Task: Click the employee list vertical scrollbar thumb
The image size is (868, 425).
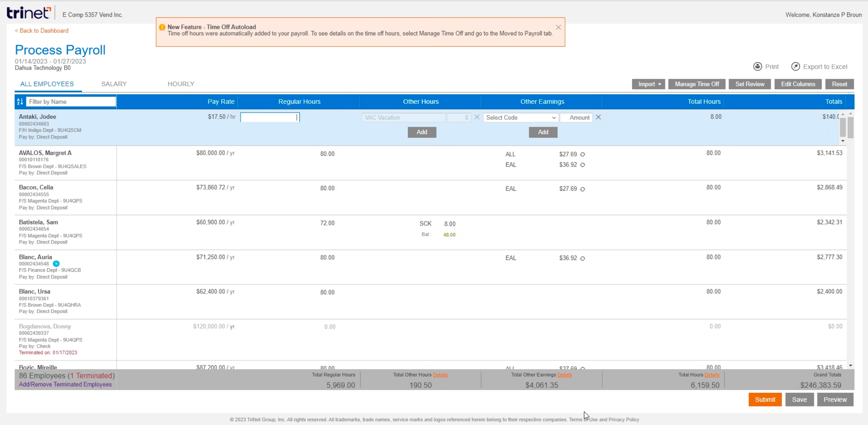Action: pos(851,128)
